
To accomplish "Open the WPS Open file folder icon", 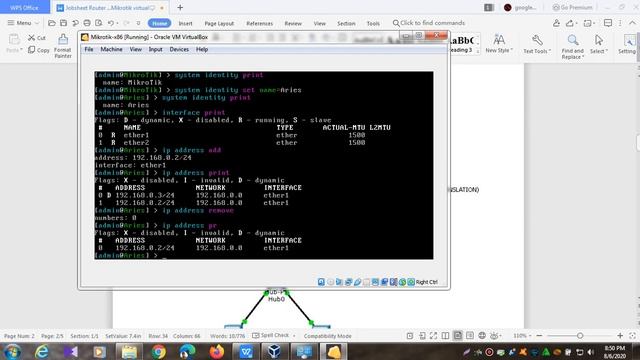I will point(51,23).
